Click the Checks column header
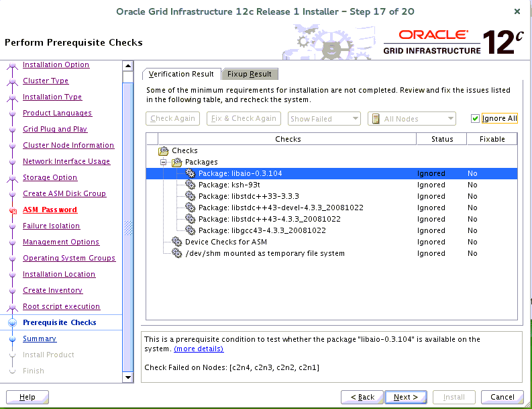The image size is (532, 409). pyautogui.click(x=287, y=139)
